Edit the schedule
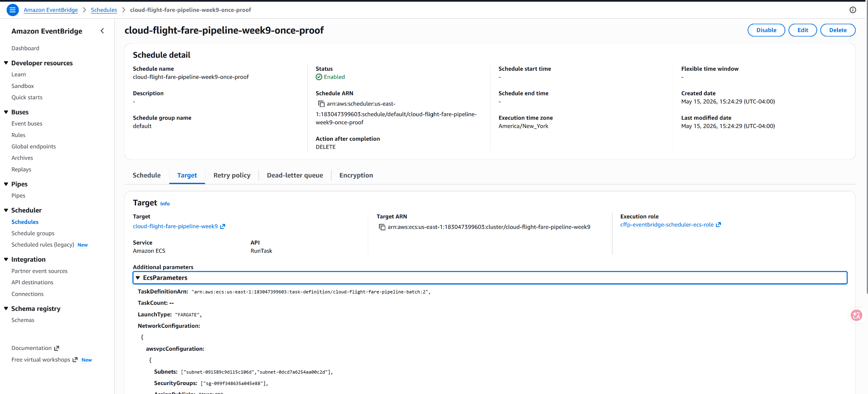 click(803, 30)
